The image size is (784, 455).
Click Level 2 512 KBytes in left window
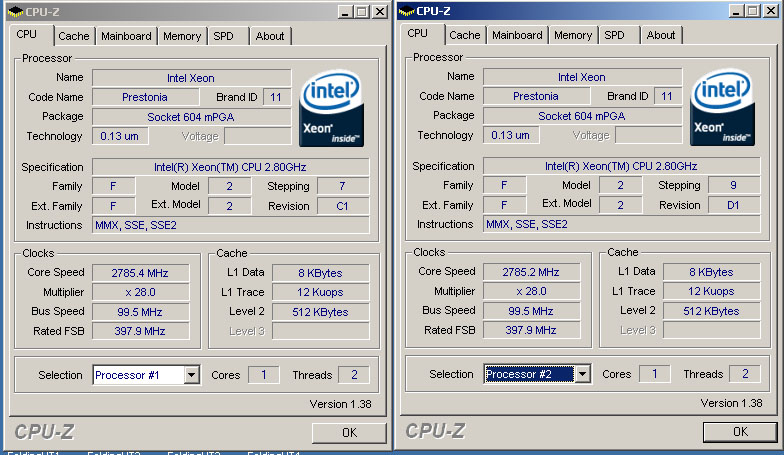(x=320, y=312)
